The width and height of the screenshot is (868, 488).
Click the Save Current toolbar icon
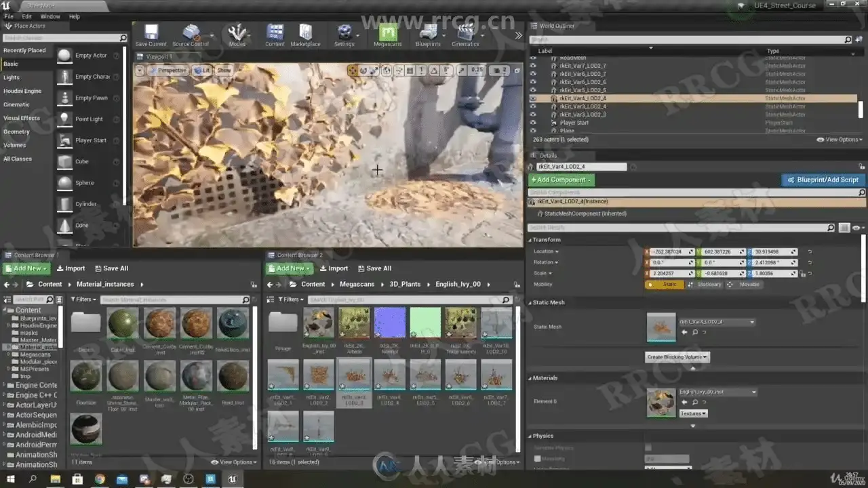coord(151,33)
